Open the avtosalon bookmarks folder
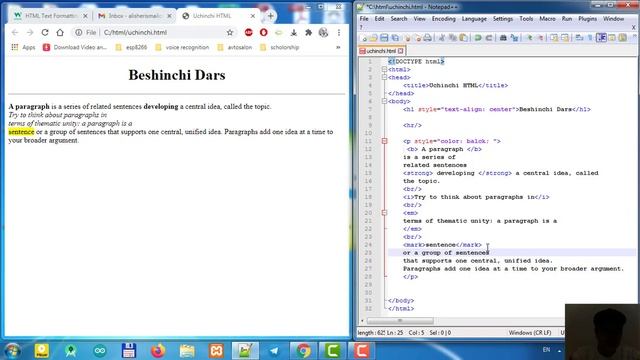 235,47
